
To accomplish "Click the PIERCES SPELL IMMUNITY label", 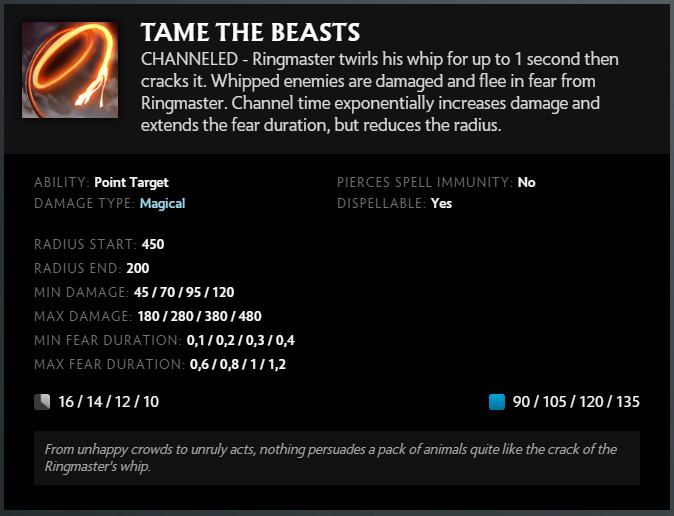I will pos(425,183).
